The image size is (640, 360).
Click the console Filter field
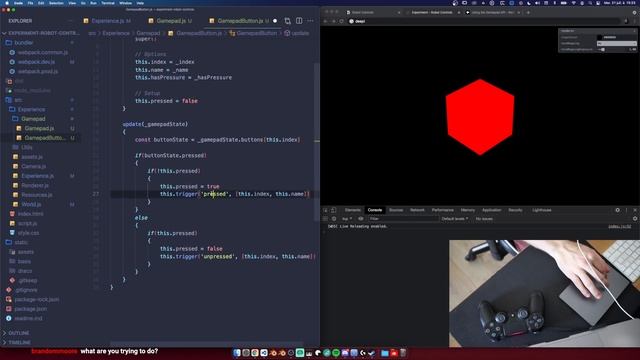403,219
